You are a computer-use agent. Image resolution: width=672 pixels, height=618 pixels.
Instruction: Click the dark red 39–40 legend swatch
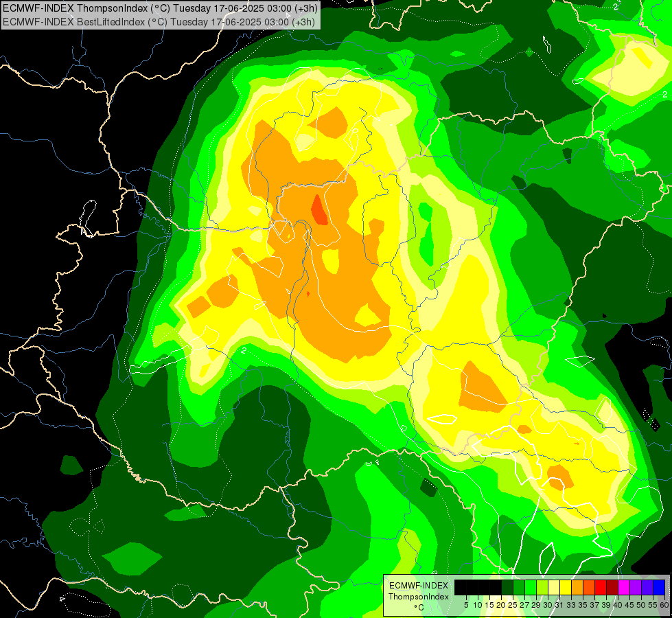click(612, 587)
